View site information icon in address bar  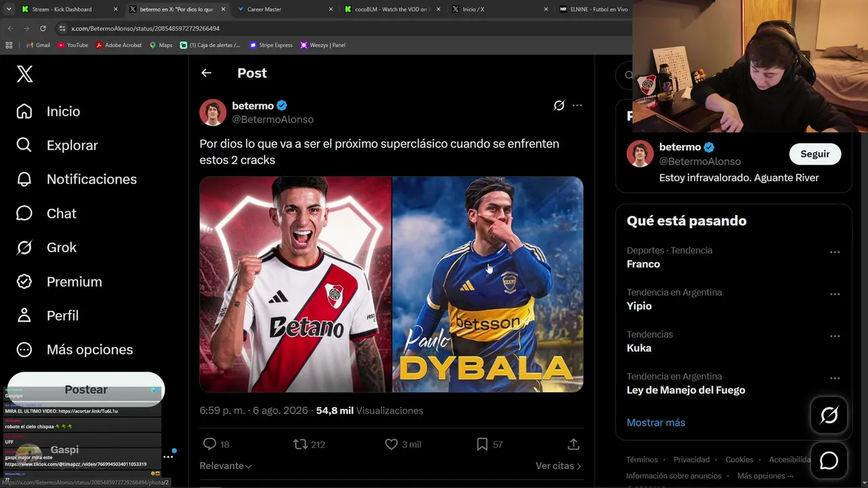click(62, 28)
